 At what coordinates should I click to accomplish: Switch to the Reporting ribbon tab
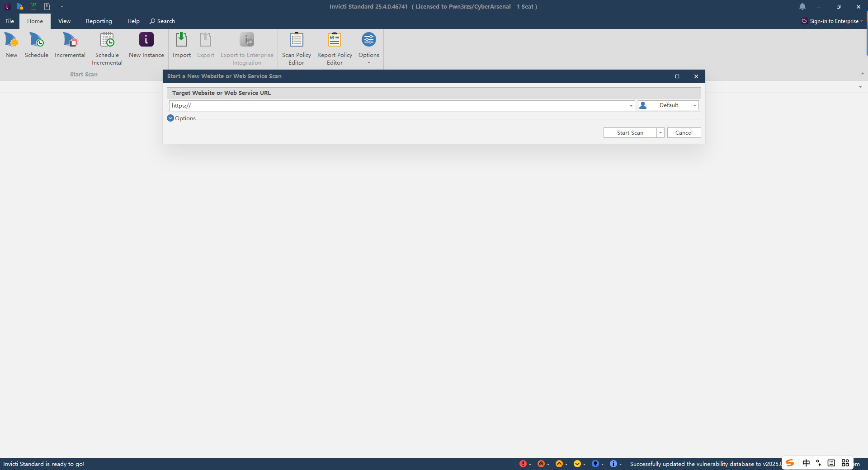pos(99,21)
